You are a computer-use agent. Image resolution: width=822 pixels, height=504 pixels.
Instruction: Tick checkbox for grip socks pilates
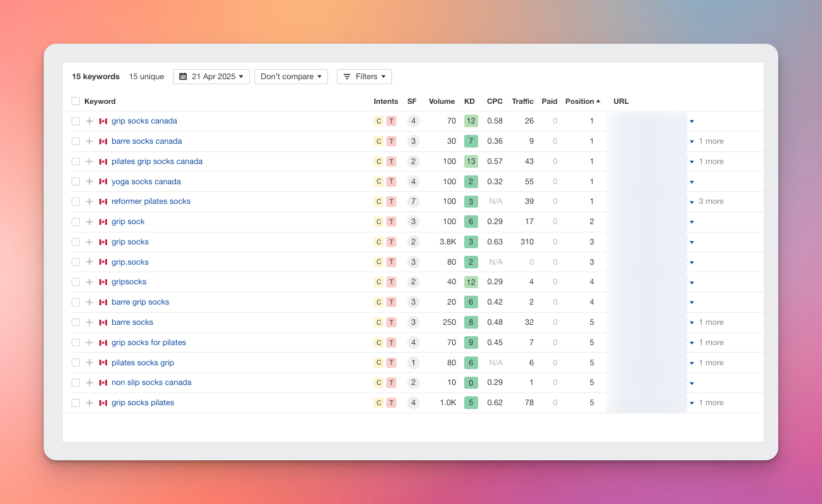click(76, 403)
